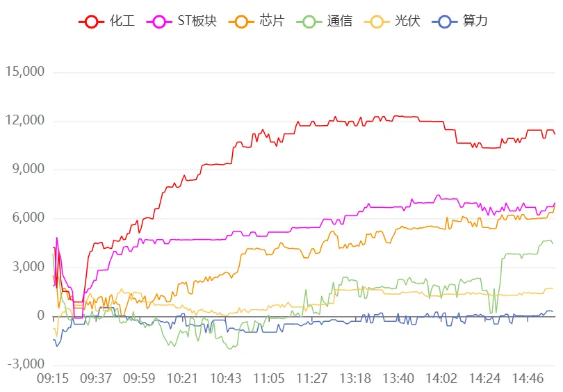Click the 12,000 y-axis value label
The height and width of the screenshot is (392, 563).
pyautogui.click(x=25, y=121)
